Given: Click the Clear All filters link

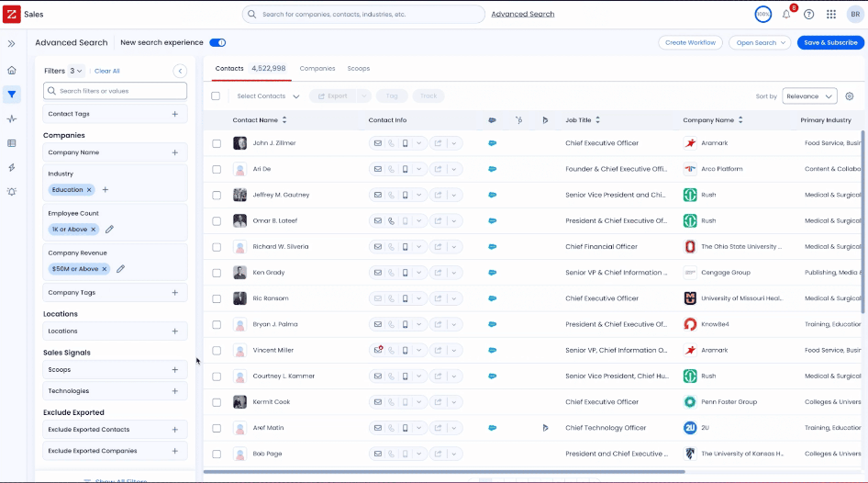Looking at the screenshot, I should [106, 71].
